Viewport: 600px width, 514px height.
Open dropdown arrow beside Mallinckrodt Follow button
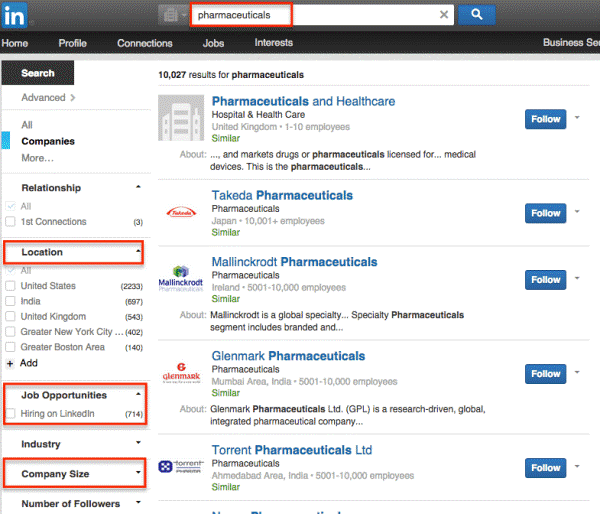pyautogui.click(x=577, y=278)
